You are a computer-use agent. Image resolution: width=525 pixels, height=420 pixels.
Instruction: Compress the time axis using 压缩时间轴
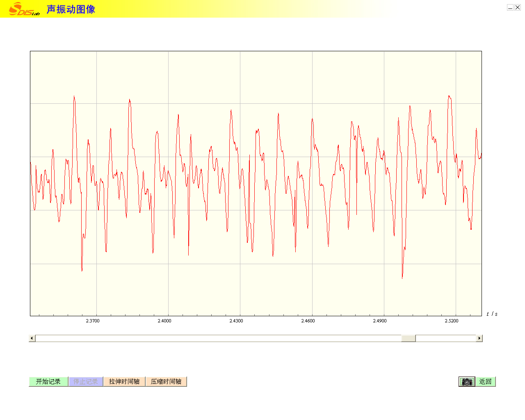tap(166, 382)
